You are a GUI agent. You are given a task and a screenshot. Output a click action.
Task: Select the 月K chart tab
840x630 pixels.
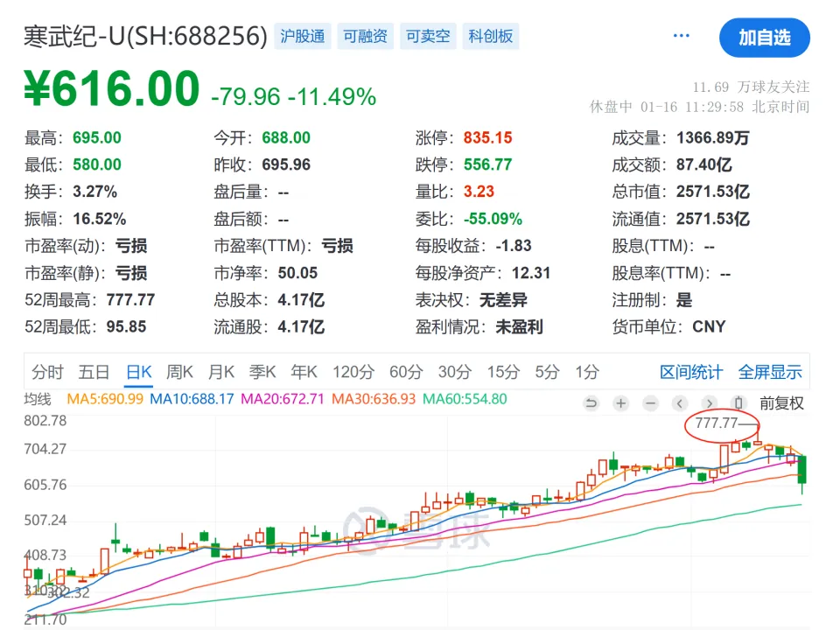221,372
